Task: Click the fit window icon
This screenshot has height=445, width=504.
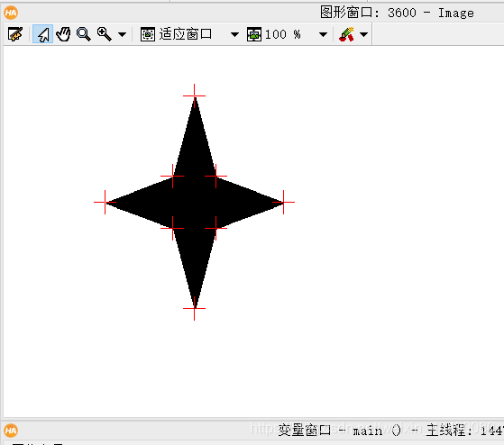Action: pos(148,34)
